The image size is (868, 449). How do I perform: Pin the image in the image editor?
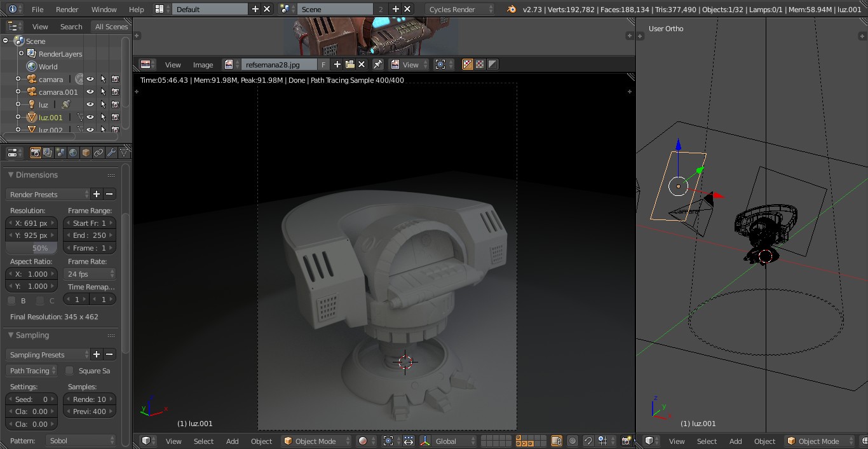(377, 64)
